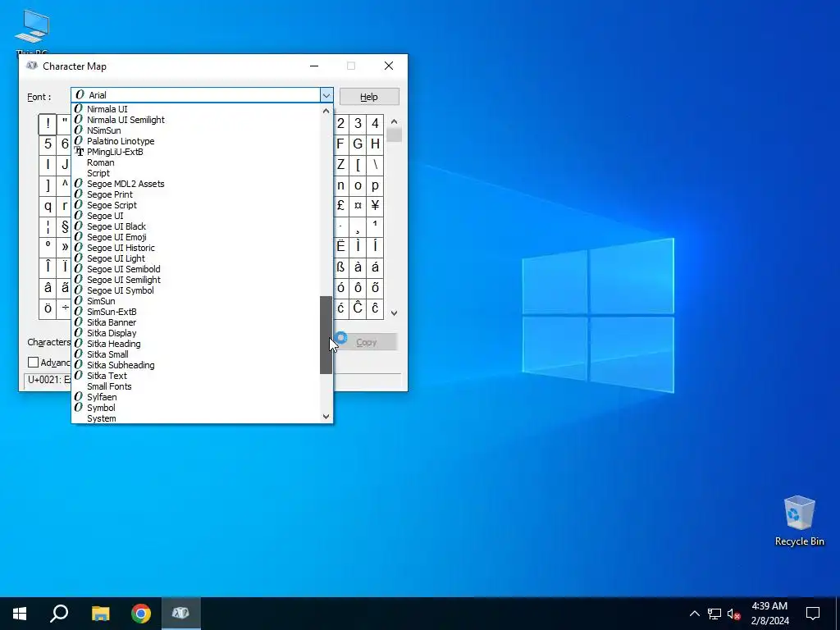The image size is (840, 630).
Task: Select the exclamation mark character cell
Action: coord(48,125)
